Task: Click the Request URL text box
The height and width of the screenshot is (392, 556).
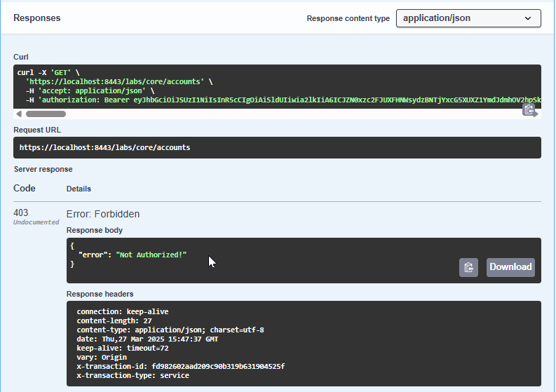Action: (277, 148)
